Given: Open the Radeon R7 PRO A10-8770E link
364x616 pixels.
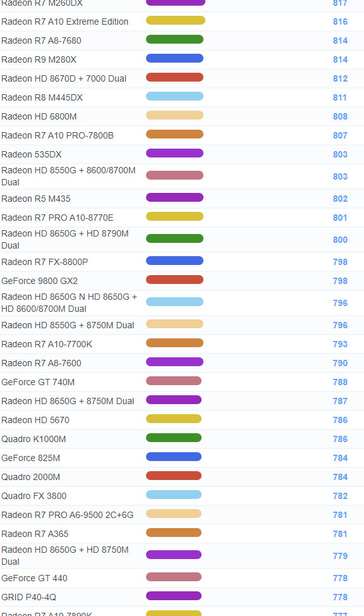Looking at the screenshot, I should click(58, 218).
